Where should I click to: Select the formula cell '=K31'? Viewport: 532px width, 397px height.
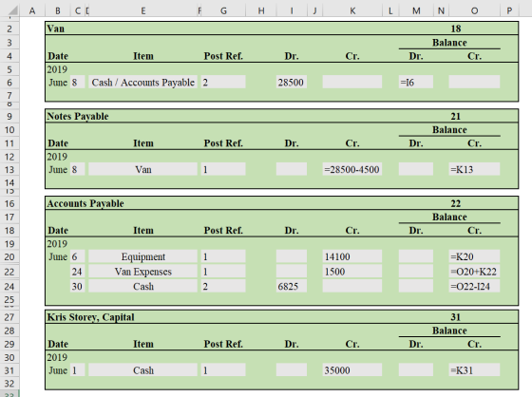[x=474, y=370]
